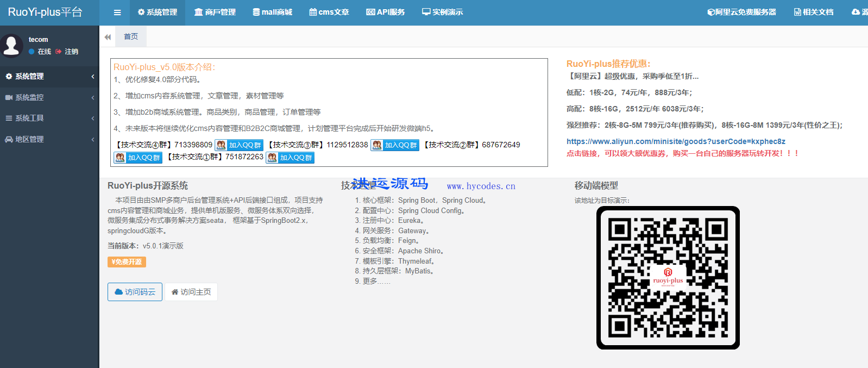Image resolution: width=868 pixels, height=368 pixels.
Task: Click the RuoYi-plus_v5.0版本介绍 heading
Action: [165, 67]
